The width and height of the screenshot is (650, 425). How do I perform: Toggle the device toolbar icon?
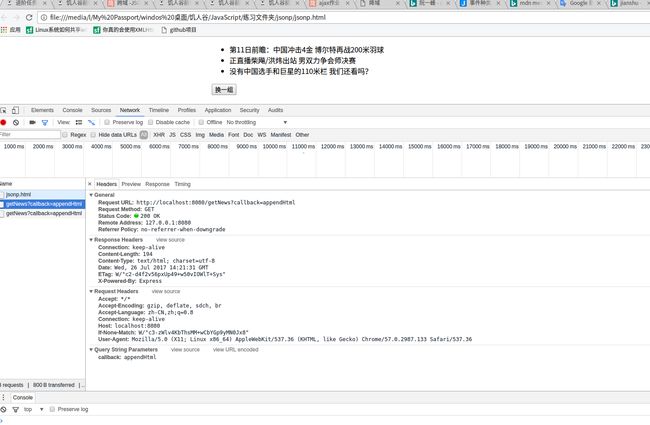[x=15, y=110]
